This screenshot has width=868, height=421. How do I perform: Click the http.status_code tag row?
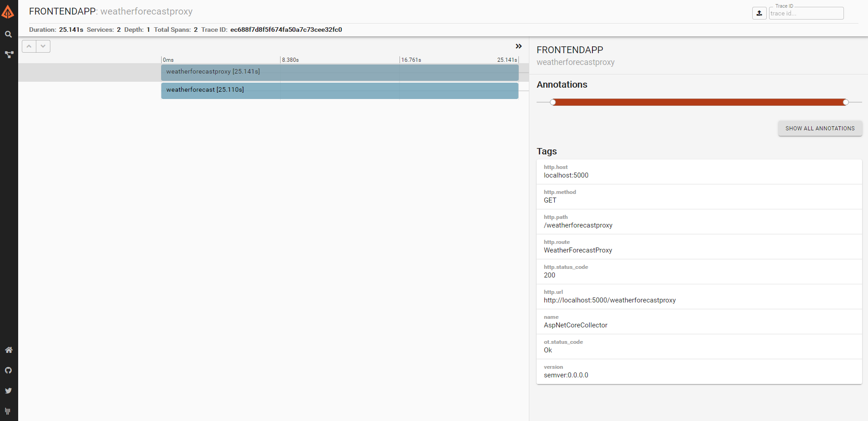[x=699, y=272]
